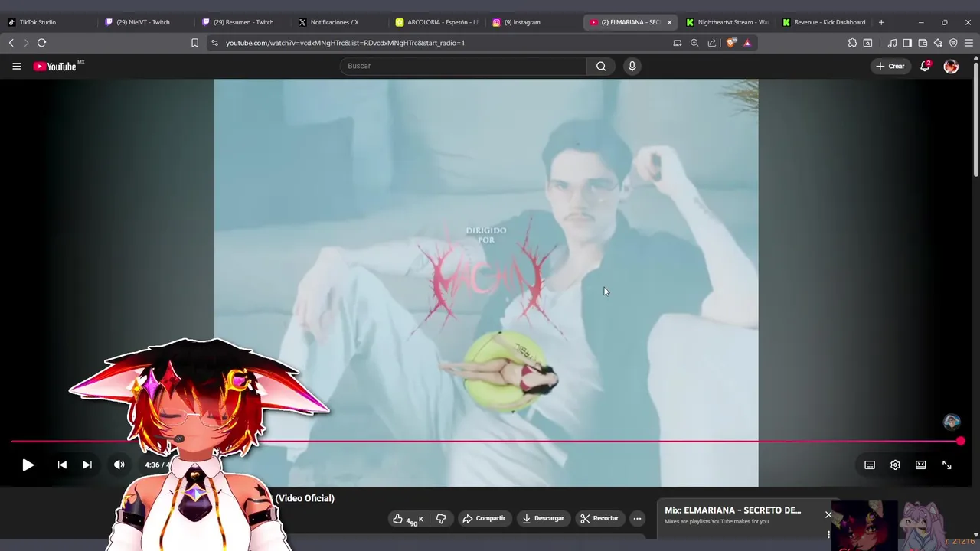Click the end of the video progress bar
The image size is (980, 551).
pos(960,442)
